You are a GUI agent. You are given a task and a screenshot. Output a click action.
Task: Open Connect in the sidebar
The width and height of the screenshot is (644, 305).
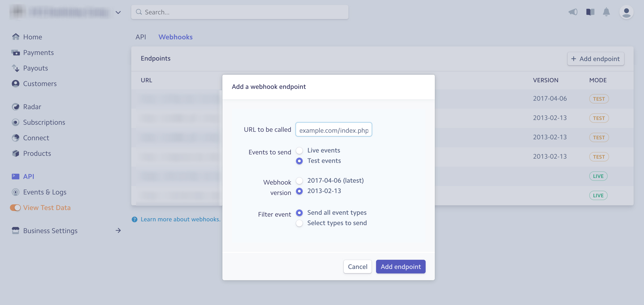coord(36,138)
